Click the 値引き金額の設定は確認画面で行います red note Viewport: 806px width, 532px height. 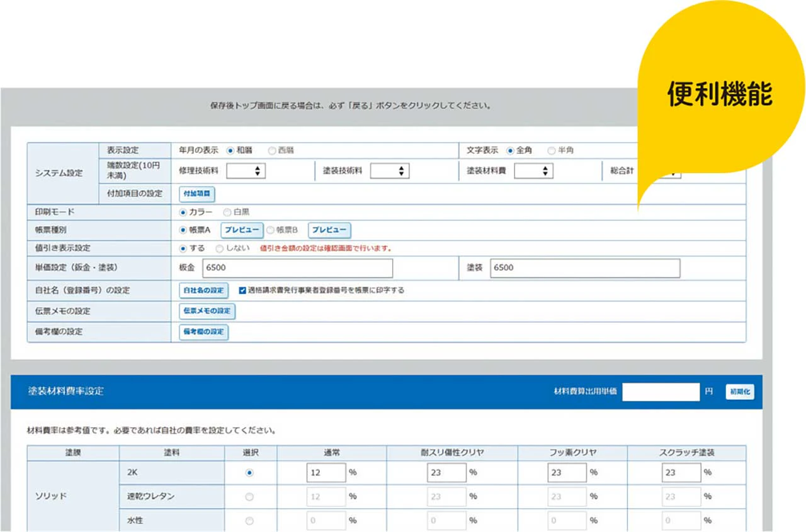tap(326, 249)
